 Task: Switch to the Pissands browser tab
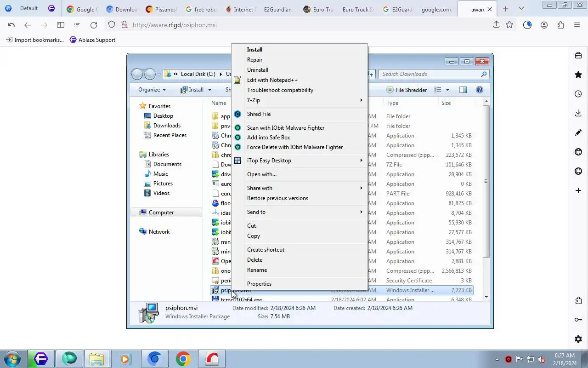click(x=161, y=9)
